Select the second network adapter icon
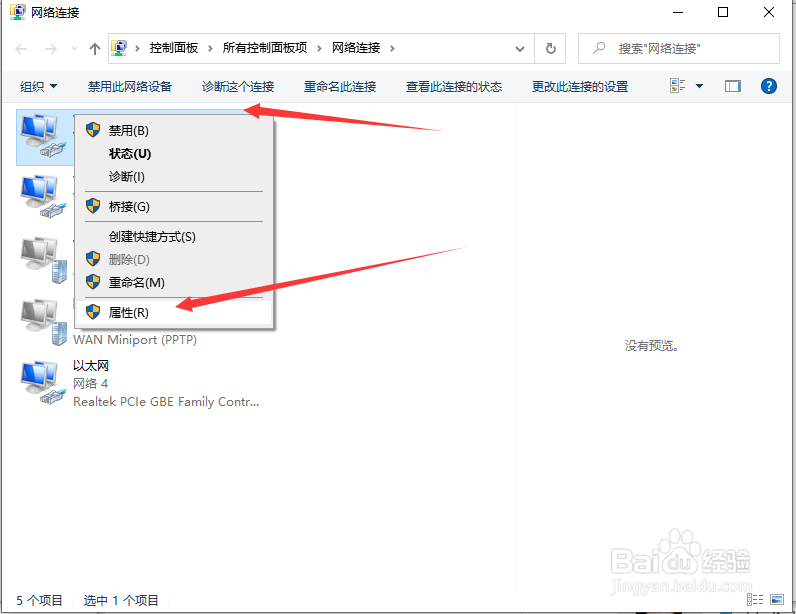 44,197
